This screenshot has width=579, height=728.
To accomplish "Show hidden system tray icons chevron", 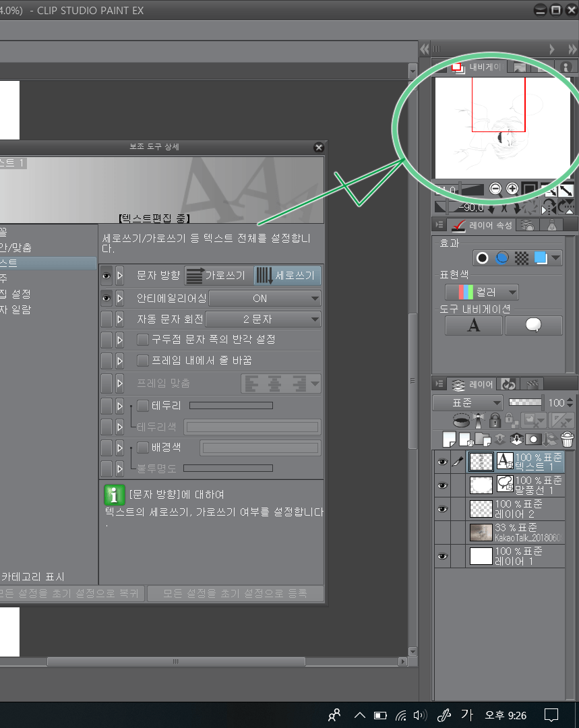I will (360, 715).
